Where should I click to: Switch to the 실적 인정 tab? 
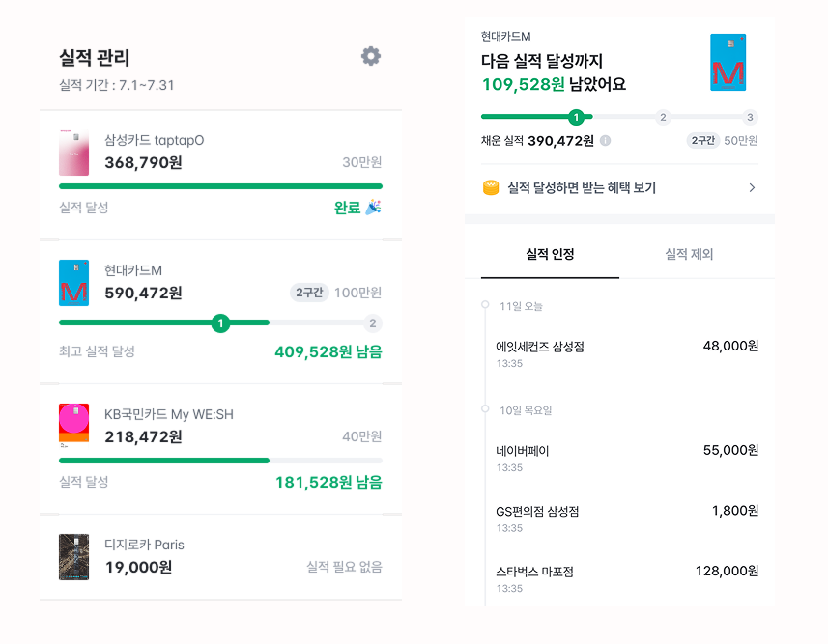pos(550,255)
